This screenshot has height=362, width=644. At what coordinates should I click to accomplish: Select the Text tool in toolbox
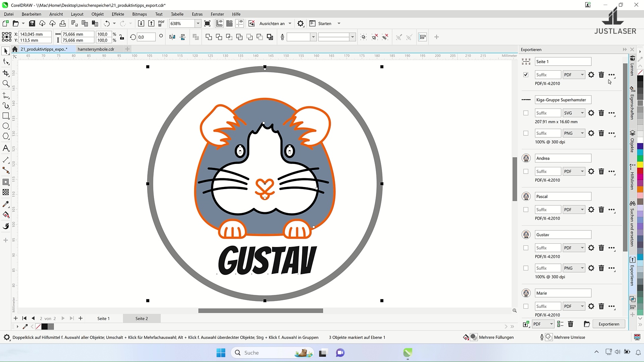[x=6, y=148]
